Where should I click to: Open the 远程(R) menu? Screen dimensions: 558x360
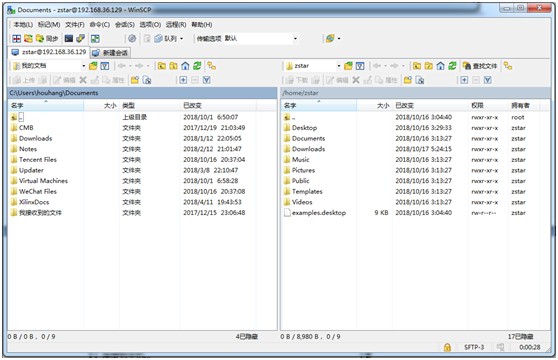176,25
